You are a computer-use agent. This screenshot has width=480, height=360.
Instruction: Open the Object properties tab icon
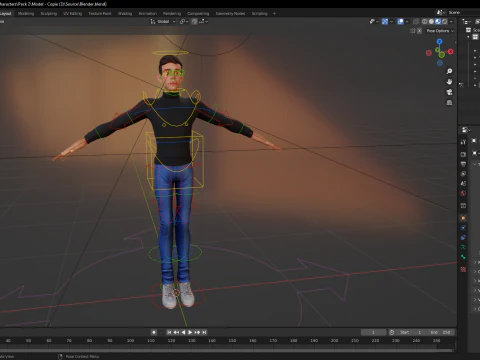tap(463, 218)
